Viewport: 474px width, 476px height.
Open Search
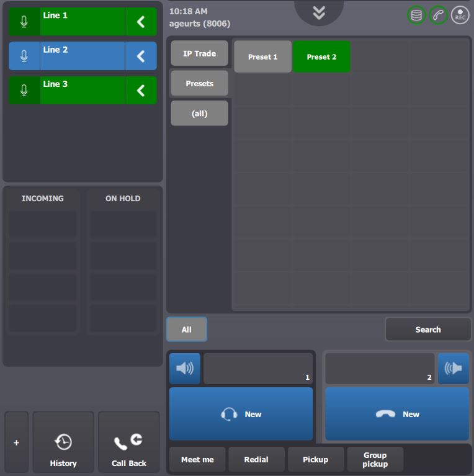[428, 330]
